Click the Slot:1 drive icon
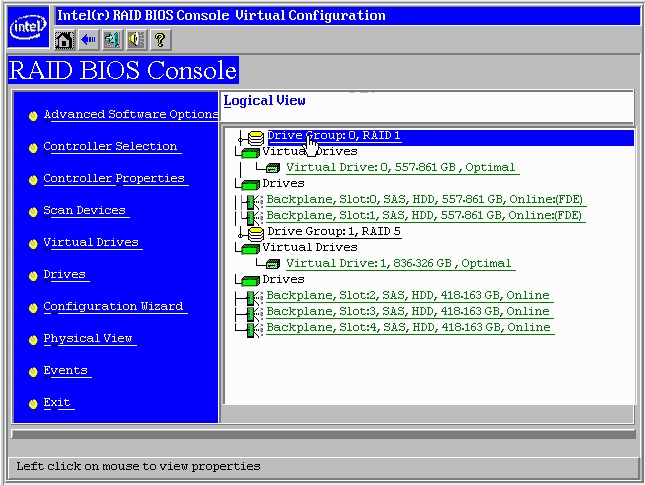Screen dimensions: 645x485 point(252,217)
